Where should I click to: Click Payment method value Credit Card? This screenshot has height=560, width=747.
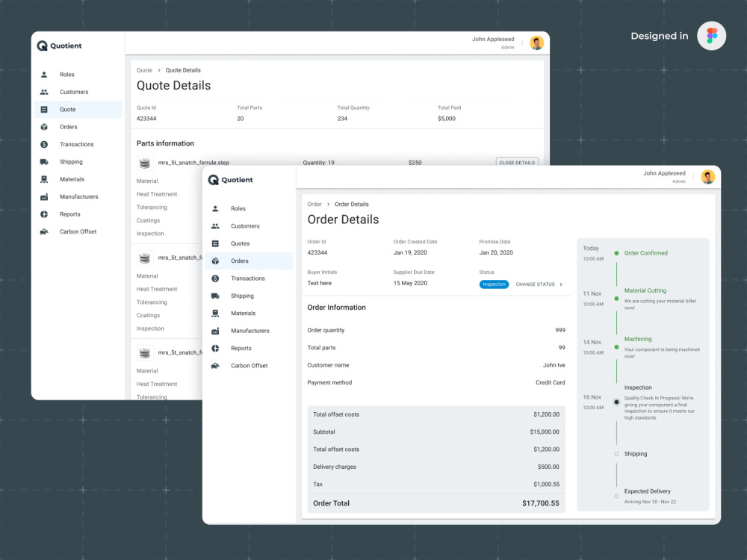click(551, 383)
